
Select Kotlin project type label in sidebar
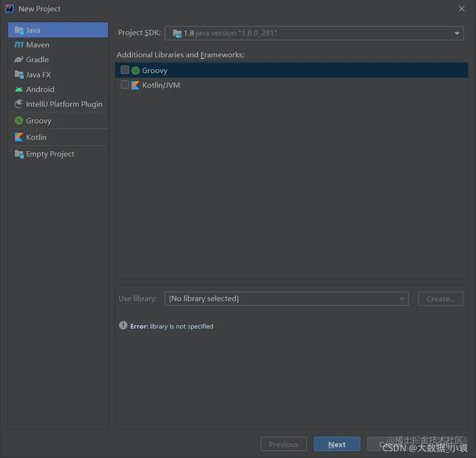36,137
